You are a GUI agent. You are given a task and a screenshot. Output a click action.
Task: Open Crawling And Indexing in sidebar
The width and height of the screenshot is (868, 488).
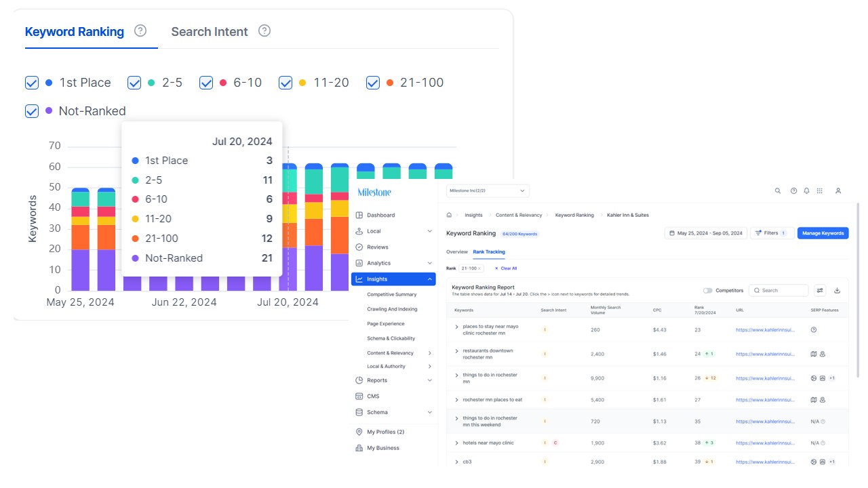coord(392,309)
